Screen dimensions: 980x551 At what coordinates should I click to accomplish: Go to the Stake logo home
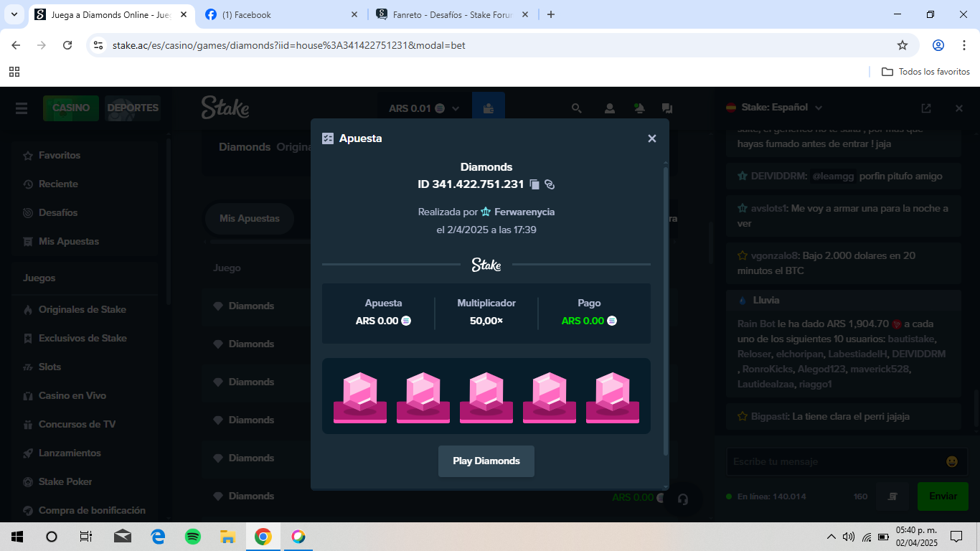[x=225, y=108]
